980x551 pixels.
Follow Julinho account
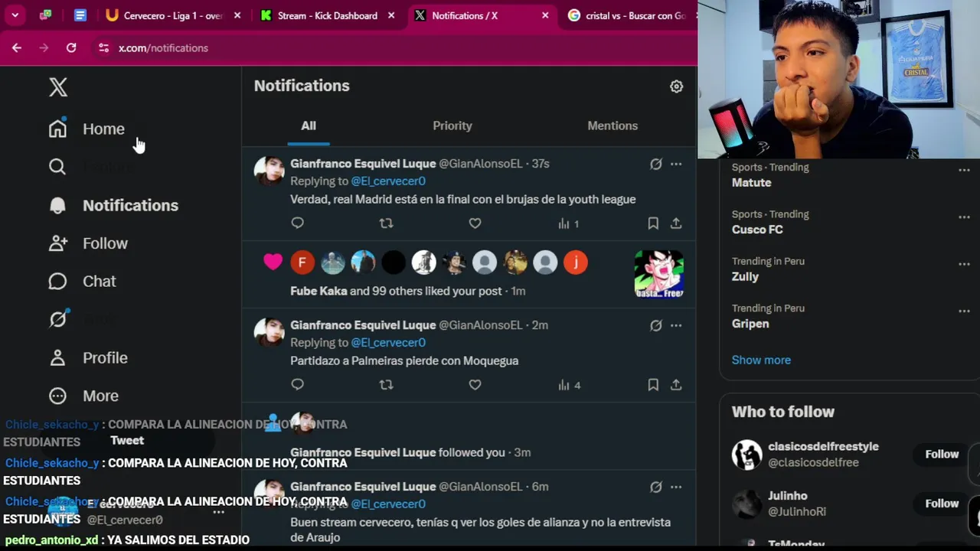(x=942, y=503)
